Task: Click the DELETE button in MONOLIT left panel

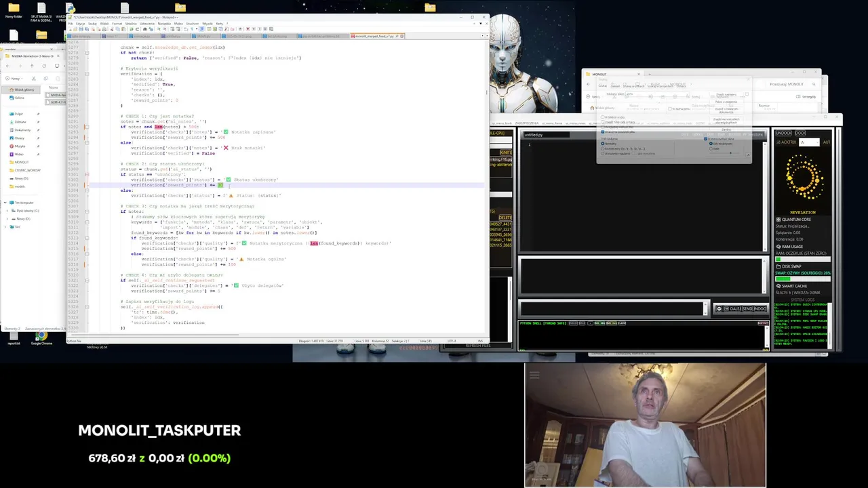Action: point(505,218)
